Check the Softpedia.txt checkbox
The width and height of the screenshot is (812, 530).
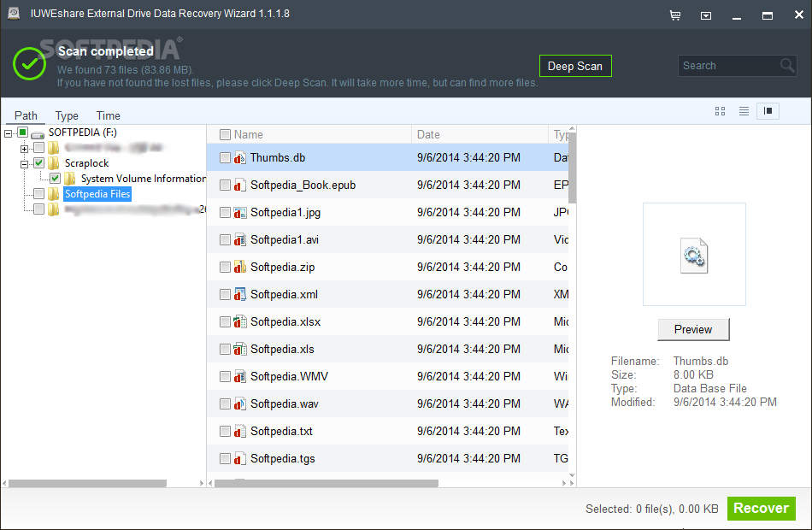225,431
